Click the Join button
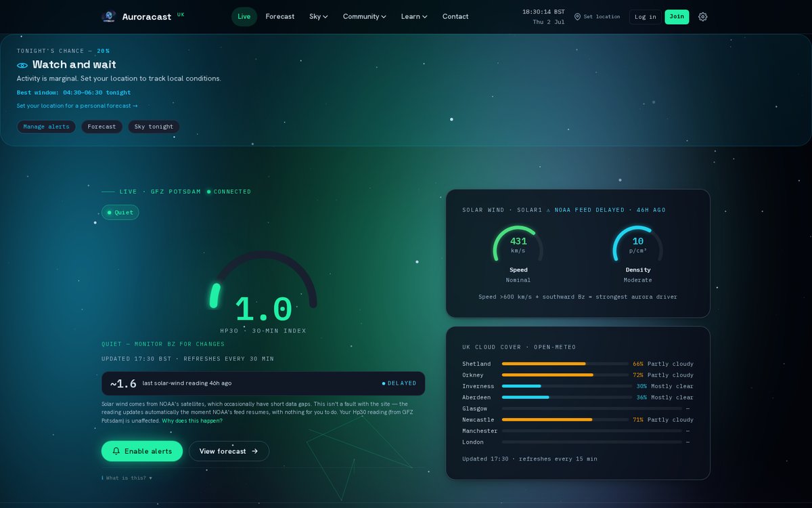The height and width of the screenshot is (508, 812). click(x=677, y=17)
